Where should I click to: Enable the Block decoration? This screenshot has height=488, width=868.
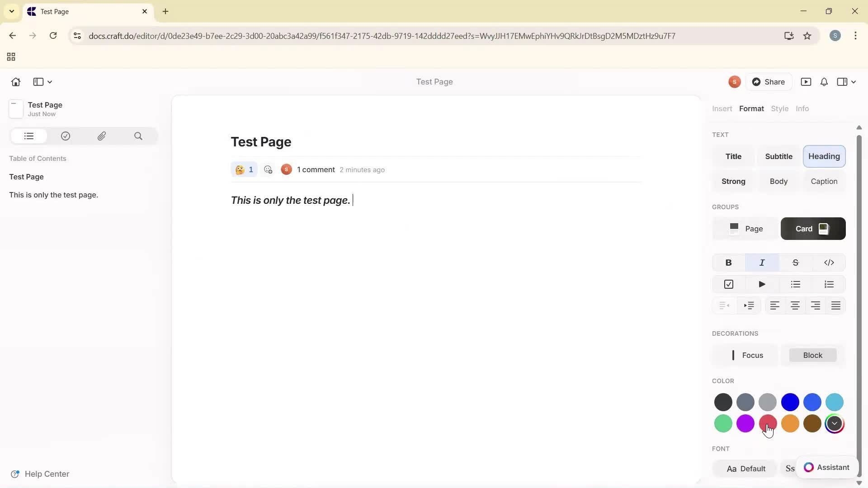(812, 355)
